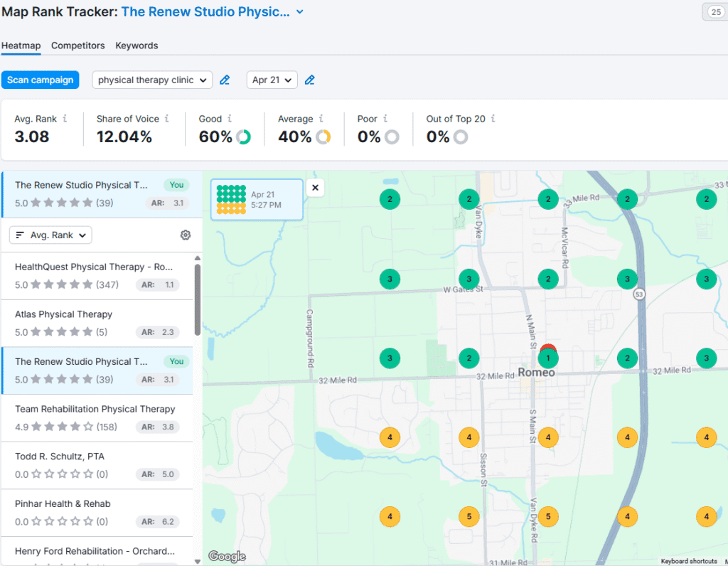
Task: Show Out of Top 20 info icon
Action: click(493, 119)
